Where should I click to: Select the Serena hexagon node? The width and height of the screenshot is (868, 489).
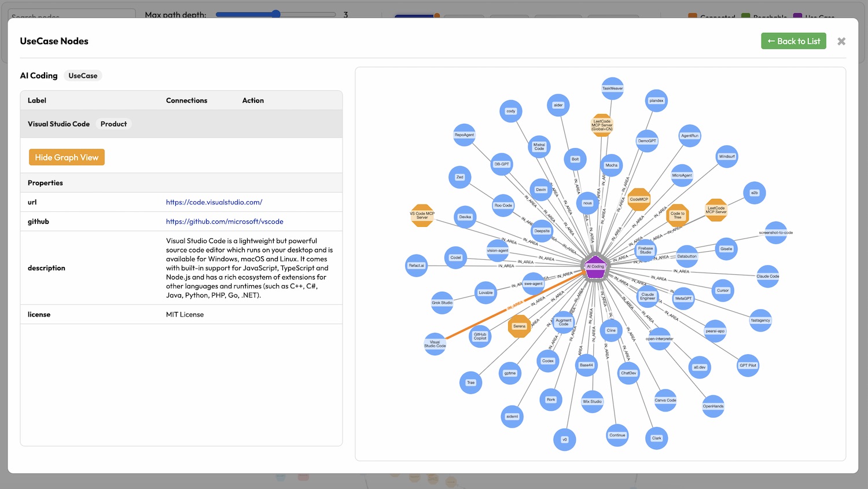pyautogui.click(x=519, y=326)
